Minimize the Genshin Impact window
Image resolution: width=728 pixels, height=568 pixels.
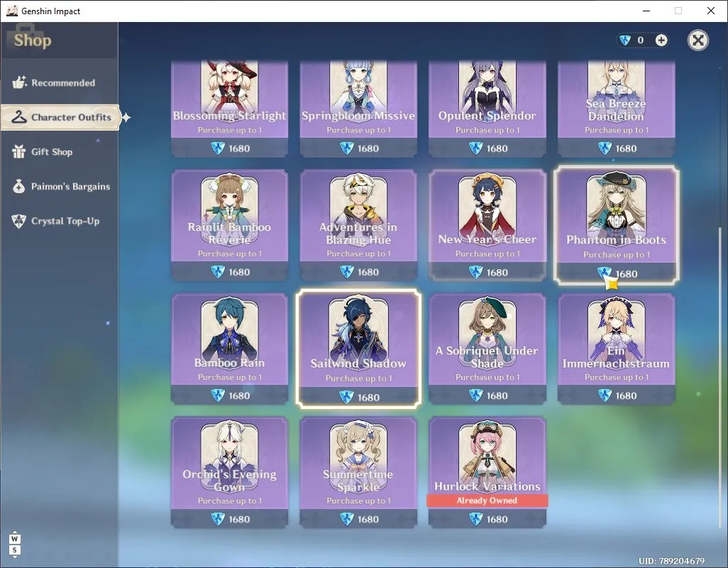point(646,11)
